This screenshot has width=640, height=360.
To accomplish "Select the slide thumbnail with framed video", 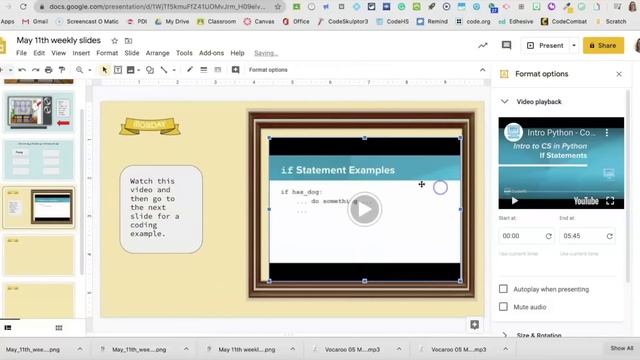I will click(x=39, y=208).
